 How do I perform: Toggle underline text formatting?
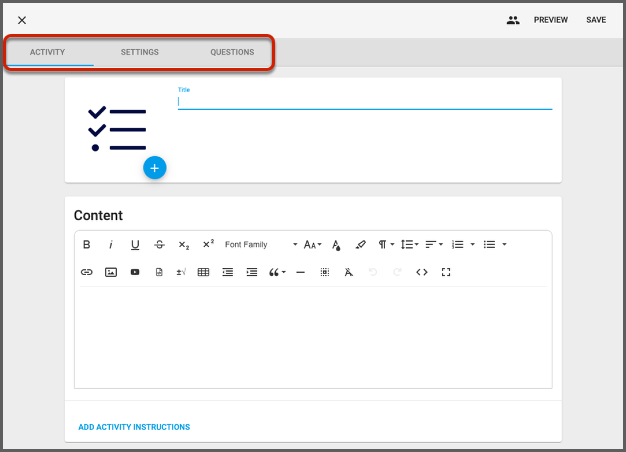click(135, 244)
